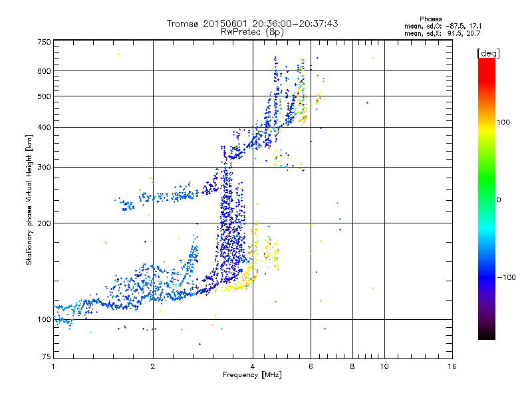Click the x-axis tick label '8'

click(352, 366)
